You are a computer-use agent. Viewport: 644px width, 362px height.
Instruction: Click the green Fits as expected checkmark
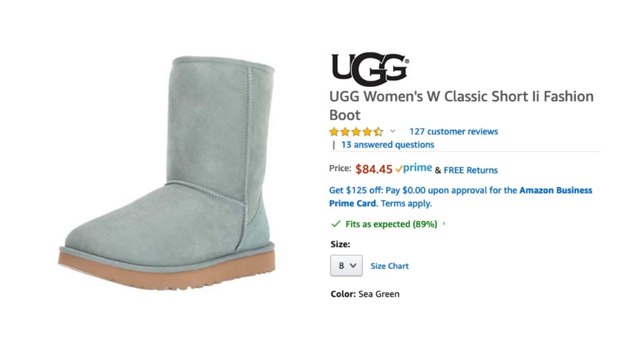pyautogui.click(x=336, y=224)
